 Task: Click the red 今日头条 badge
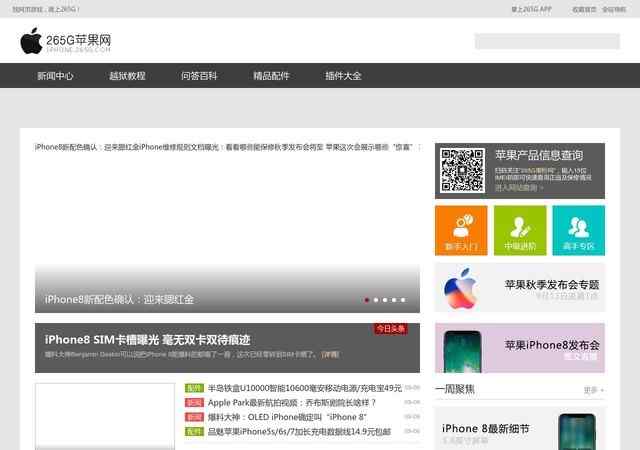tap(391, 329)
